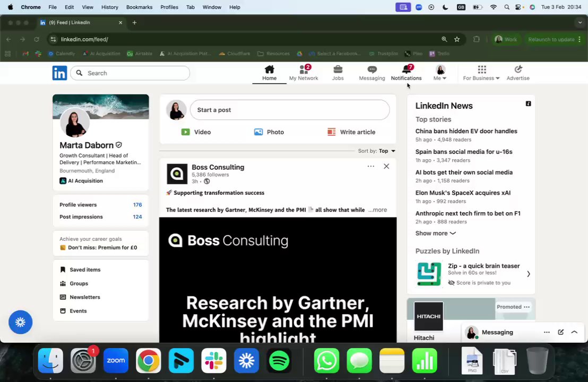The height and width of the screenshot is (382, 588).
Task: Click Write article button
Action: [351, 132]
